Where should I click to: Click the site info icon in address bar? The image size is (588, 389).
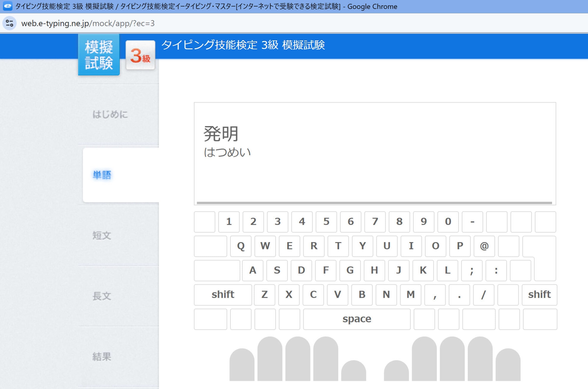(x=9, y=23)
